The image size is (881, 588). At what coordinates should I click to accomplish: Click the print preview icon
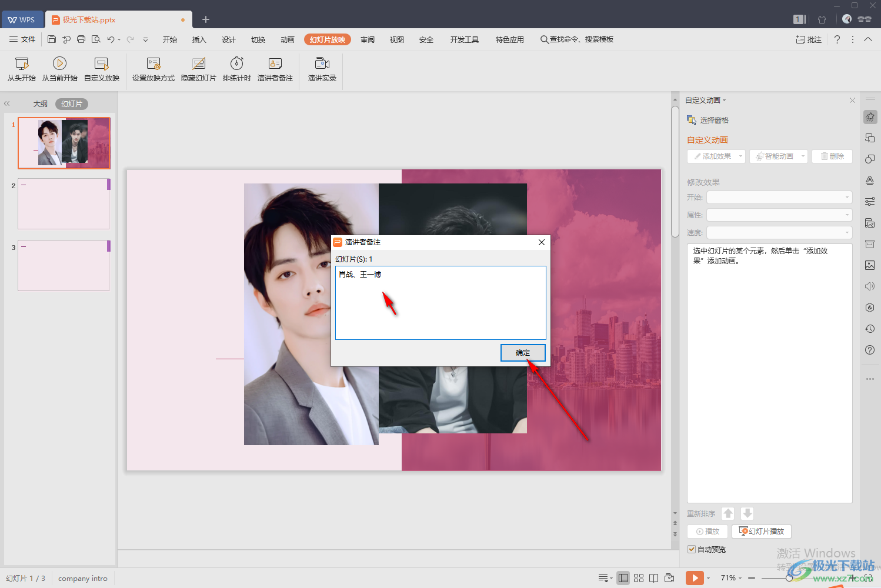coord(96,39)
